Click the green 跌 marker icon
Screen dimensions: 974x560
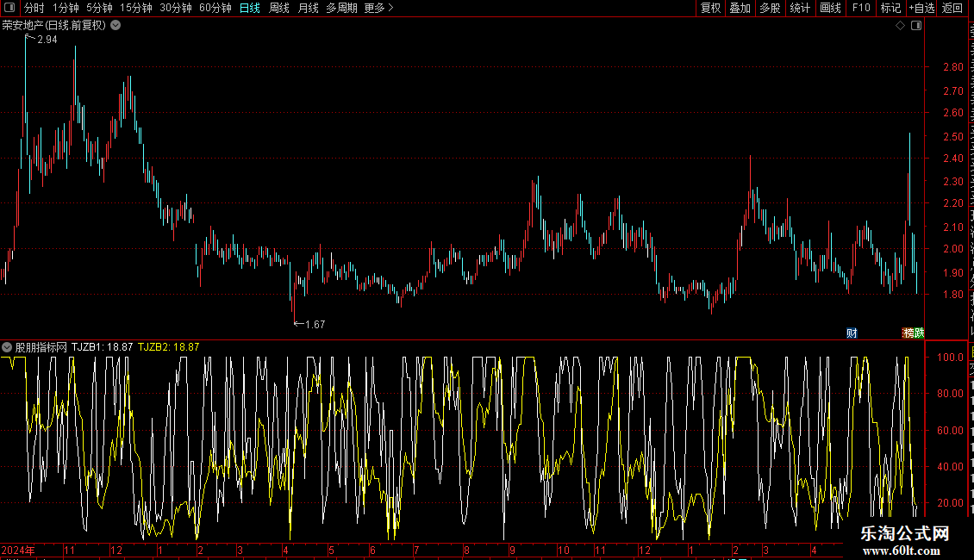pyautogui.click(x=919, y=333)
